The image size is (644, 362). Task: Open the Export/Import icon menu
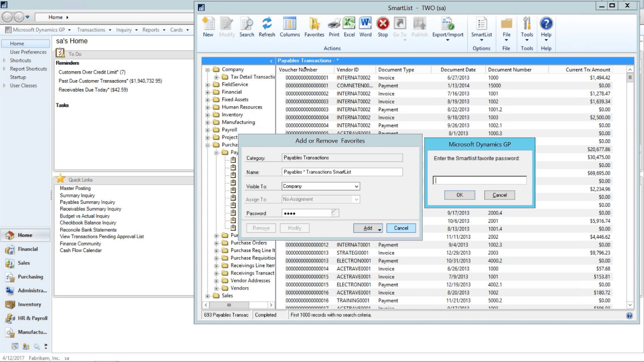(x=447, y=23)
